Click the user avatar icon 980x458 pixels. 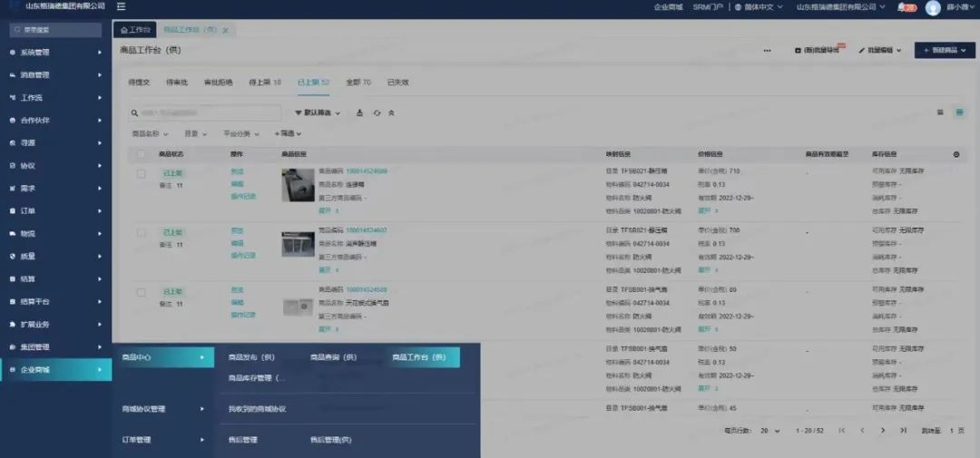coord(933,8)
